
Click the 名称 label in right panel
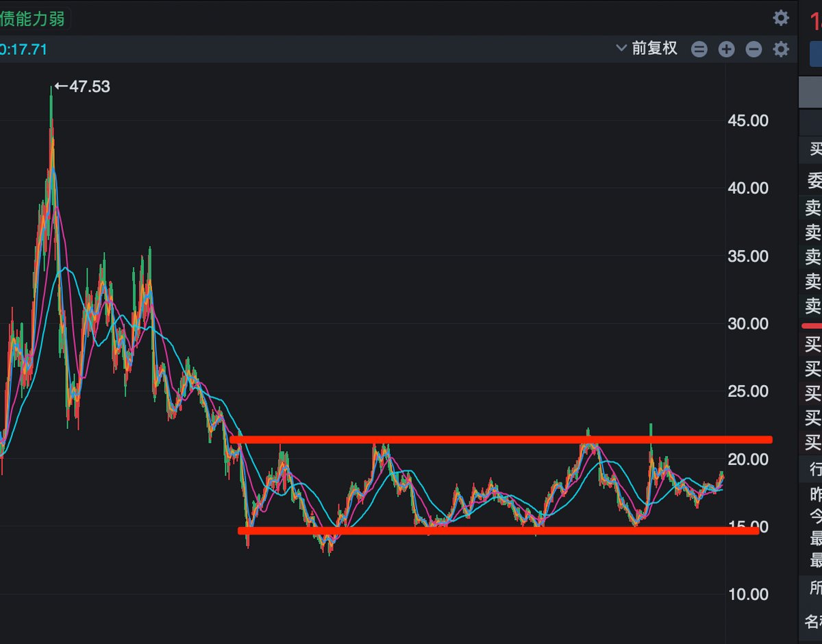(814, 622)
